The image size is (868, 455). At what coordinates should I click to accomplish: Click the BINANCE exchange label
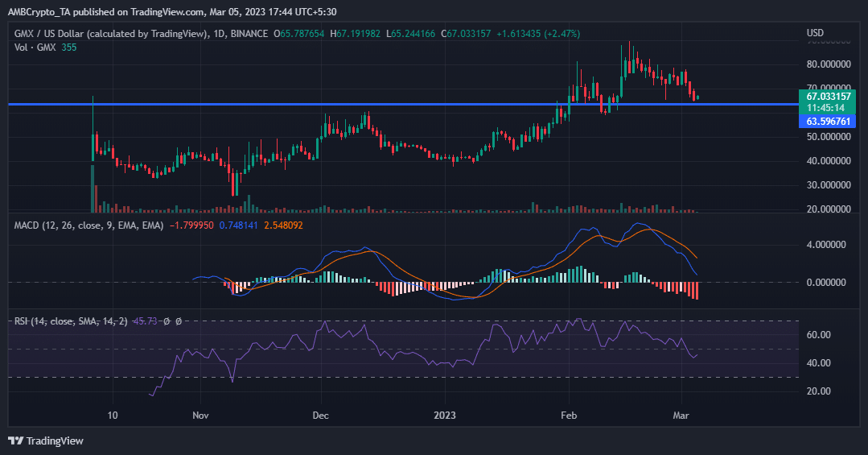click(255, 34)
